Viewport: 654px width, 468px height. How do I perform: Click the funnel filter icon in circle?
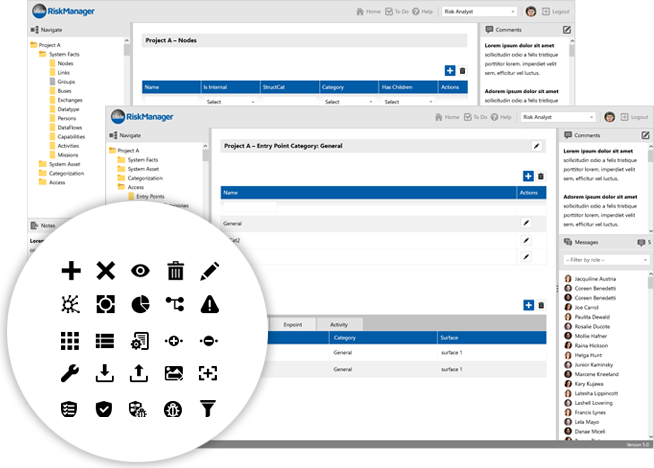pyautogui.click(x=208, y=408)
